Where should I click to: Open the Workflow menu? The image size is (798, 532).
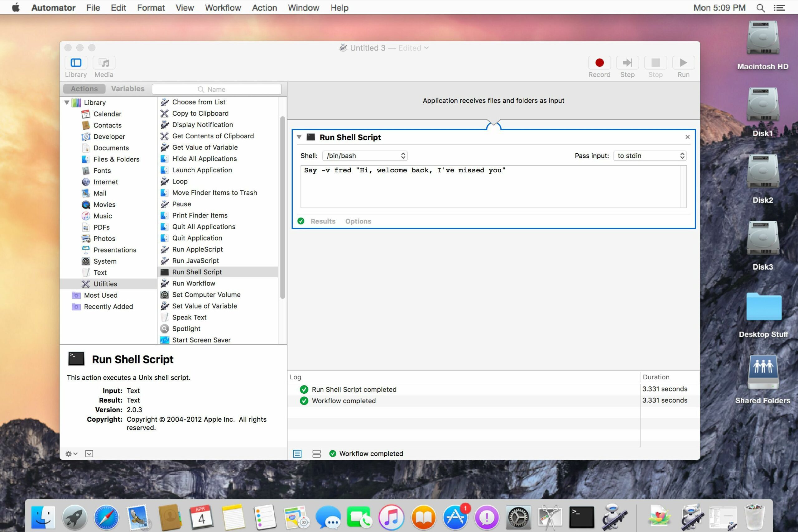[x=223, y=7]
